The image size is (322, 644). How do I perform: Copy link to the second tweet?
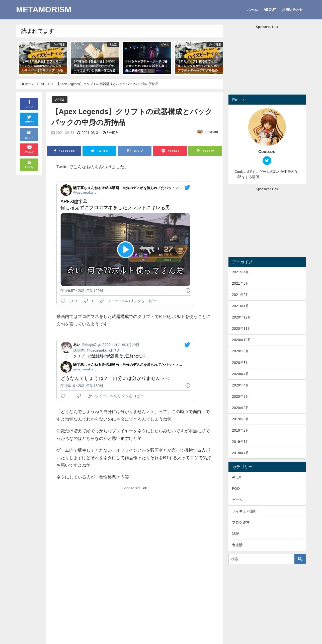tap(116, 396)
